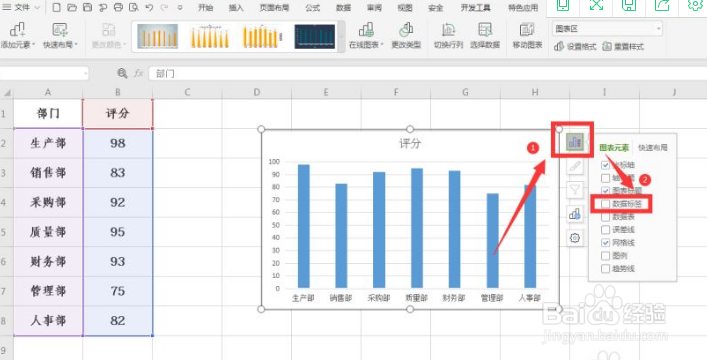
Task: Switch to the 数据 ribbon tab
Action: pyautogui.click(x=343, y=8)
